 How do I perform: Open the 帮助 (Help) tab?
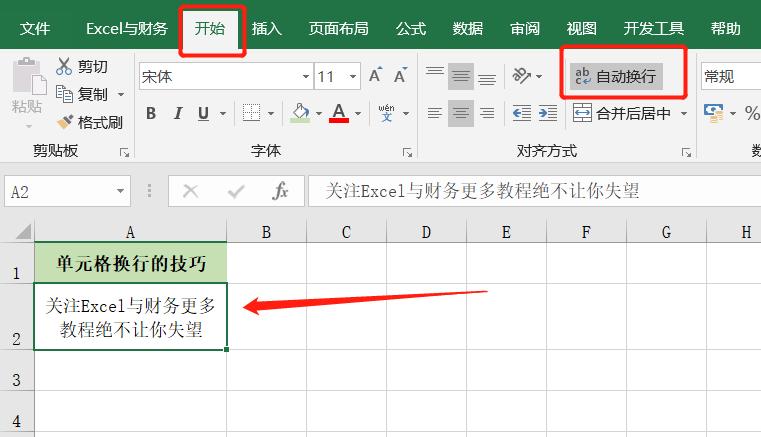point(726,29)
